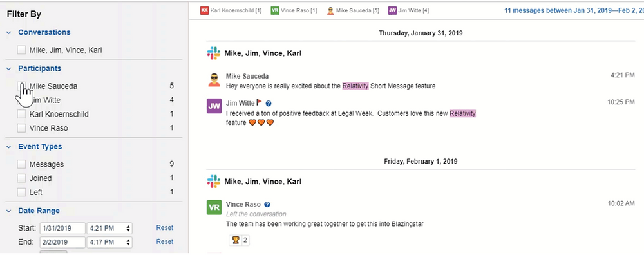Click the Slack logo in Thursday's conversation header

(x=213, y=53)
